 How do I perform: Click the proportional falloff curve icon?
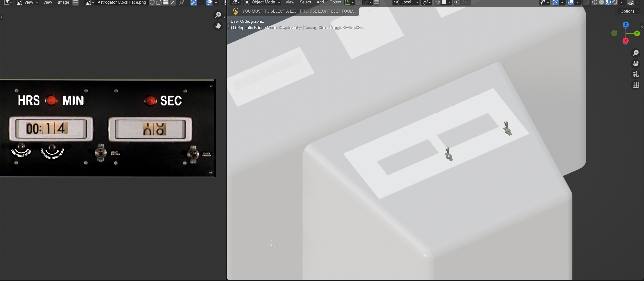(x=465, y=2)
